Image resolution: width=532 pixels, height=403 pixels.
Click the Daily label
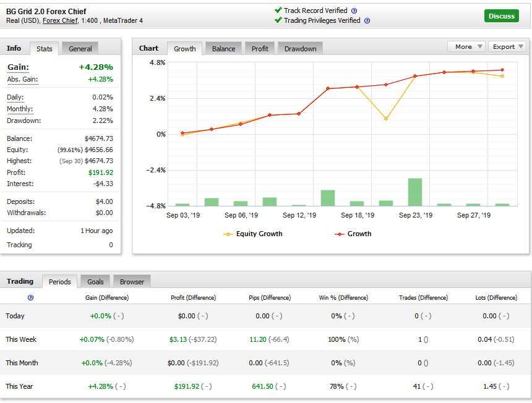[15, 97]
